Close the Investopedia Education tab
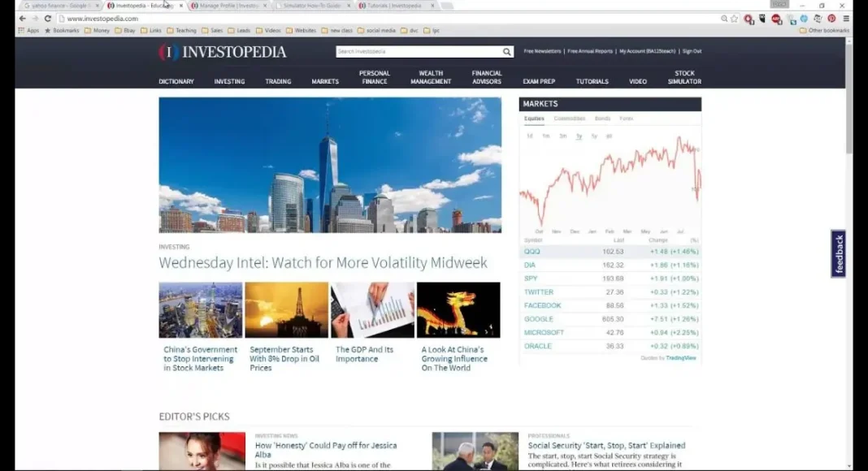 [180, 6]
